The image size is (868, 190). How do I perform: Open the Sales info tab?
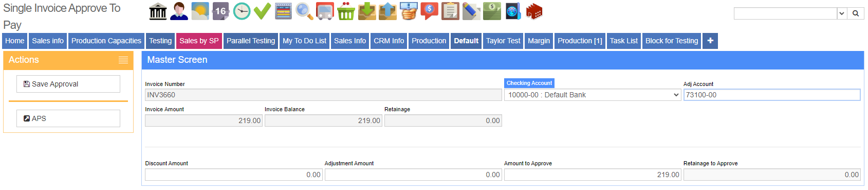[48, 41]
